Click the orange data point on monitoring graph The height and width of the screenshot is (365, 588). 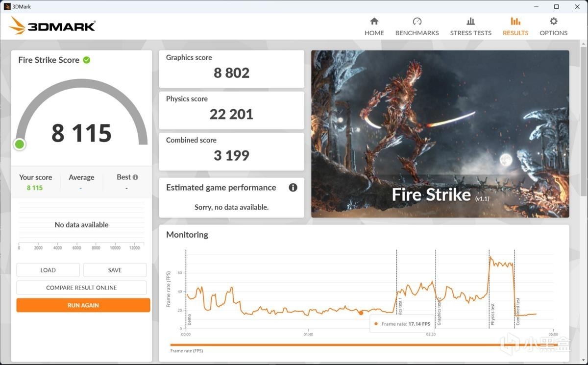pyautogui.click(x=361, y=313)
